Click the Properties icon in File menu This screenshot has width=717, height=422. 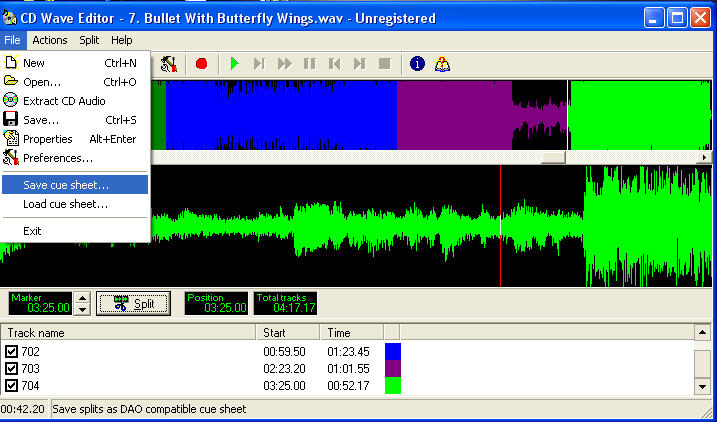[x=11, y=139]
